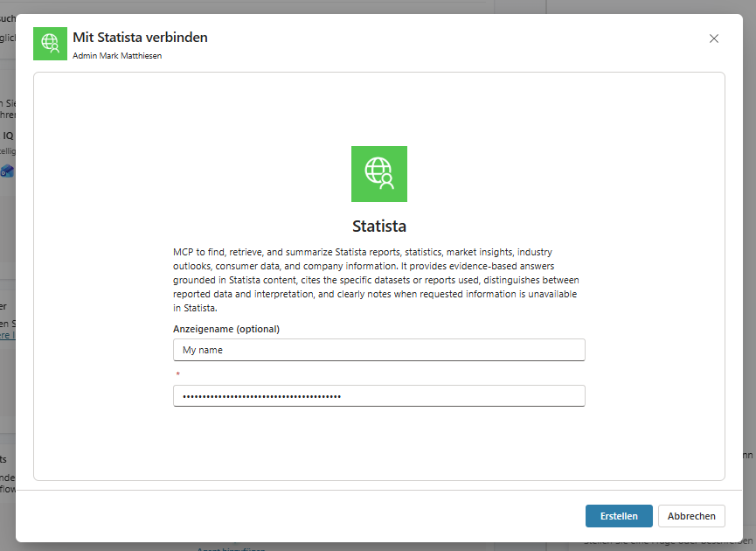The width and height of the screenshot is (756, 551).
Task: Click the masked password input field
Action: click(x=379, y=396)
